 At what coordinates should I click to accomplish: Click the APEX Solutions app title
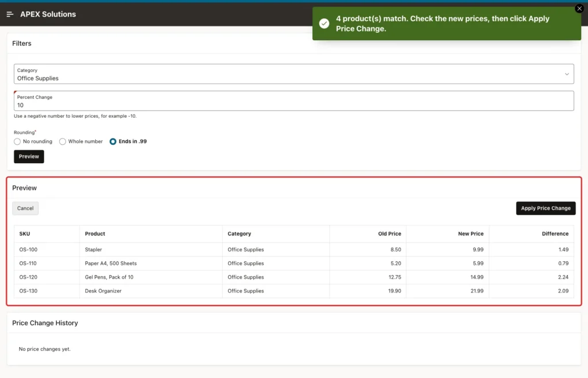[x=48, y=14]
